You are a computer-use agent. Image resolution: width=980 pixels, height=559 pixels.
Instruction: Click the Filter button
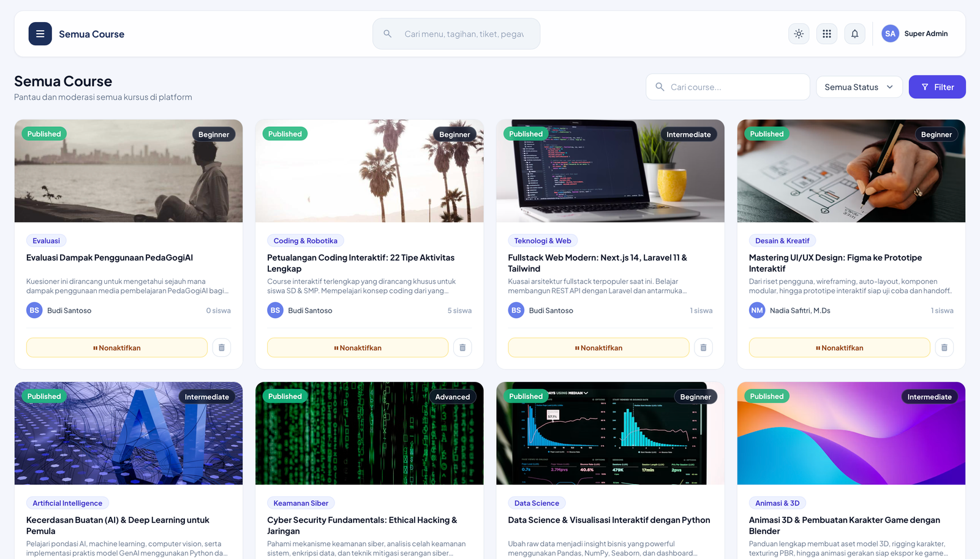pos(937,87)
